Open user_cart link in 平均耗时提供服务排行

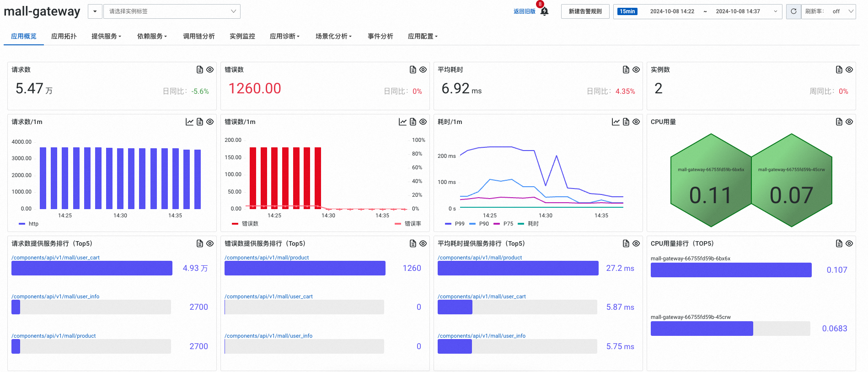pos(482,297)
